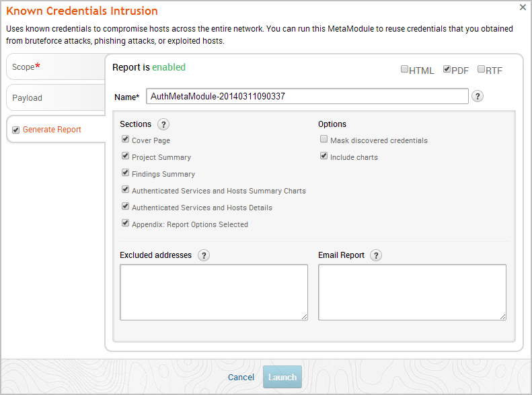
Task: Enable Mask discovered credentials option
Action: tap(324, 140)
